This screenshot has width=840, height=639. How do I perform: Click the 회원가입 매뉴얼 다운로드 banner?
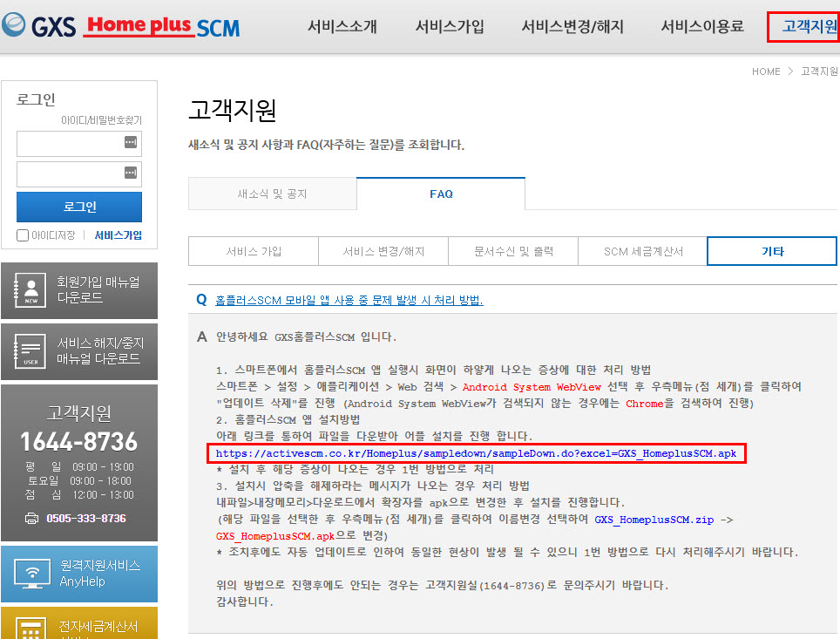[x=79, y=290]
